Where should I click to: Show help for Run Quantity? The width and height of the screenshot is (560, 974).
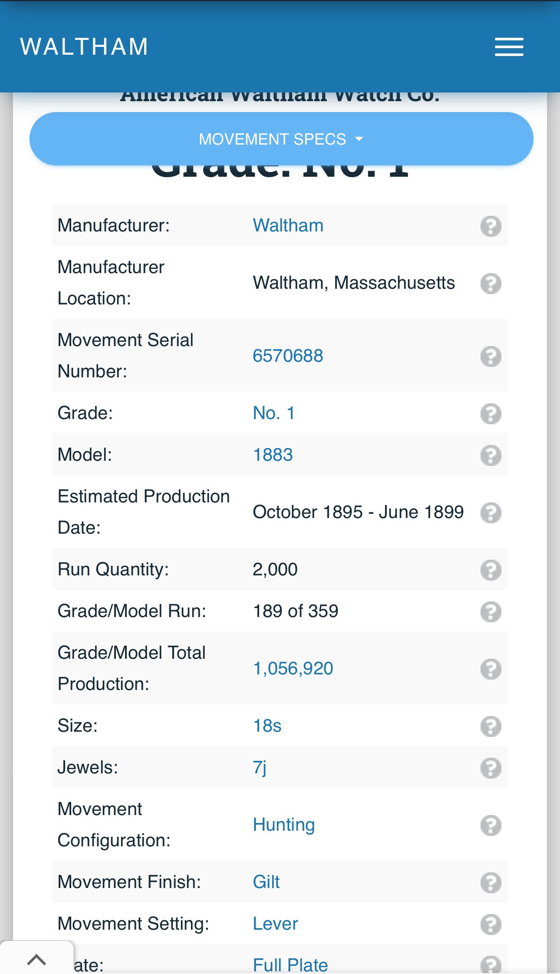tap(491, 570)
